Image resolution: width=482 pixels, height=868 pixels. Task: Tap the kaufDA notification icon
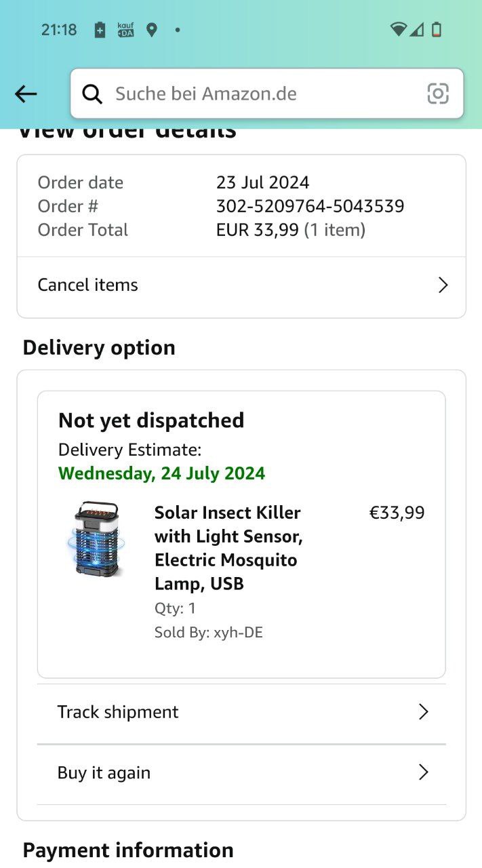(x=125, y=30)
